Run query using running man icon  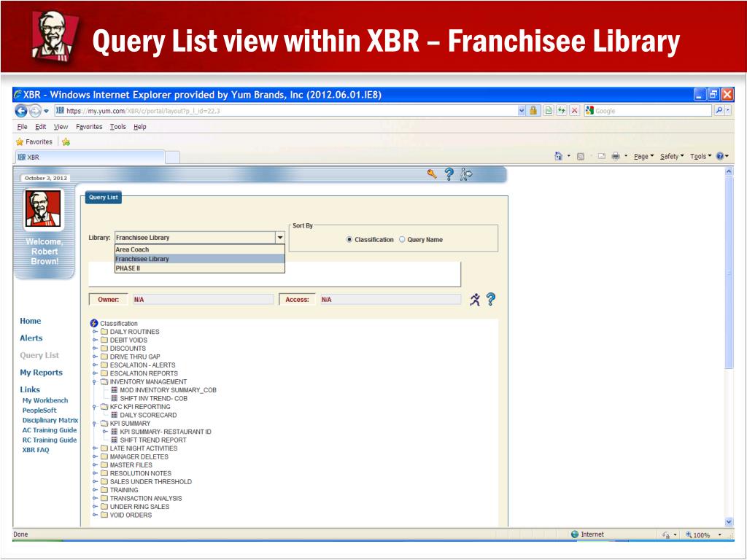click(475, 300)
